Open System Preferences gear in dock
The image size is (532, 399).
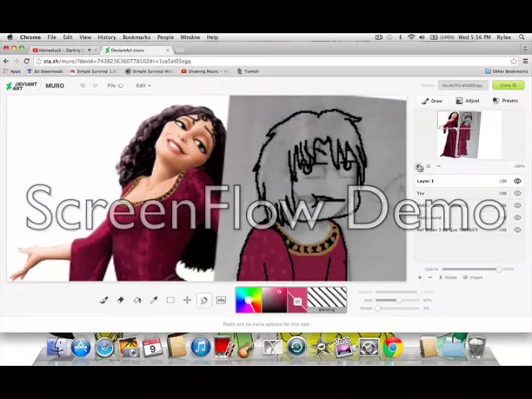pyautogui.click(x=369, y=347)
